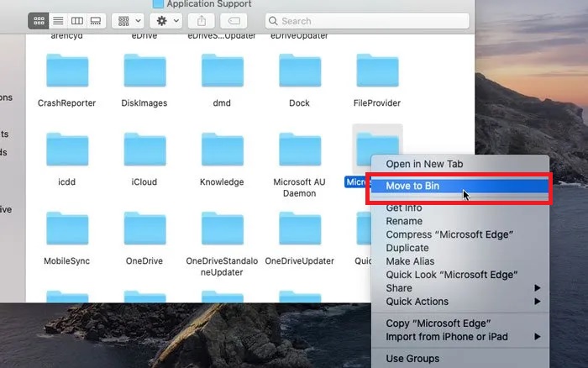Screen dimensions: 588x368
Task: Switch Finder to column view
Action: pyautogui.click(x=77, y=21)
